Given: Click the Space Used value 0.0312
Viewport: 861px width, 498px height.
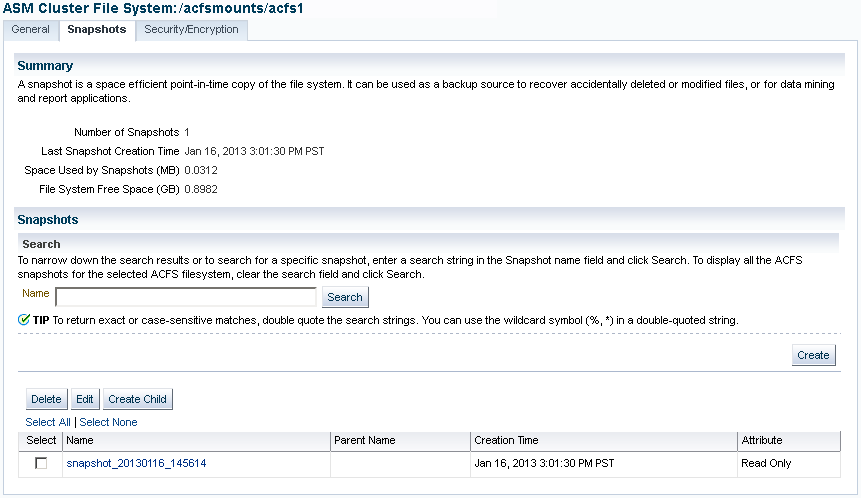Looking at the screenshot, I should pyautogui.click(x=201, y=170).
